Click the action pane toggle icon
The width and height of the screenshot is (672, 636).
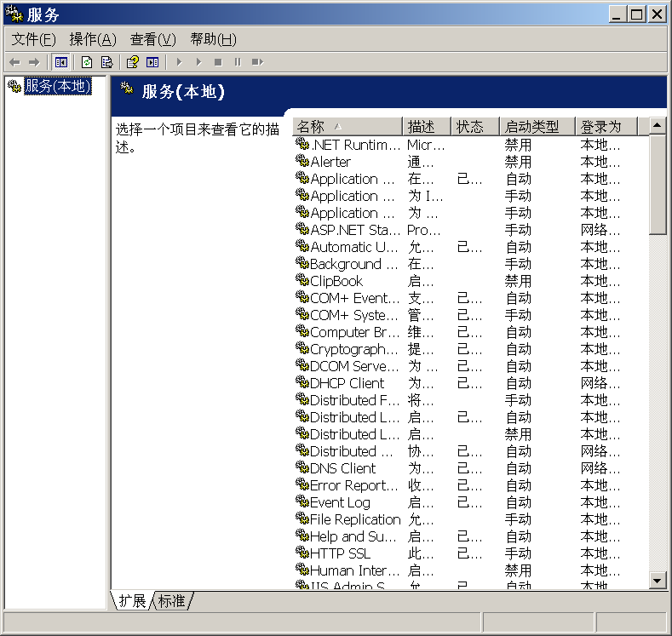152,62
